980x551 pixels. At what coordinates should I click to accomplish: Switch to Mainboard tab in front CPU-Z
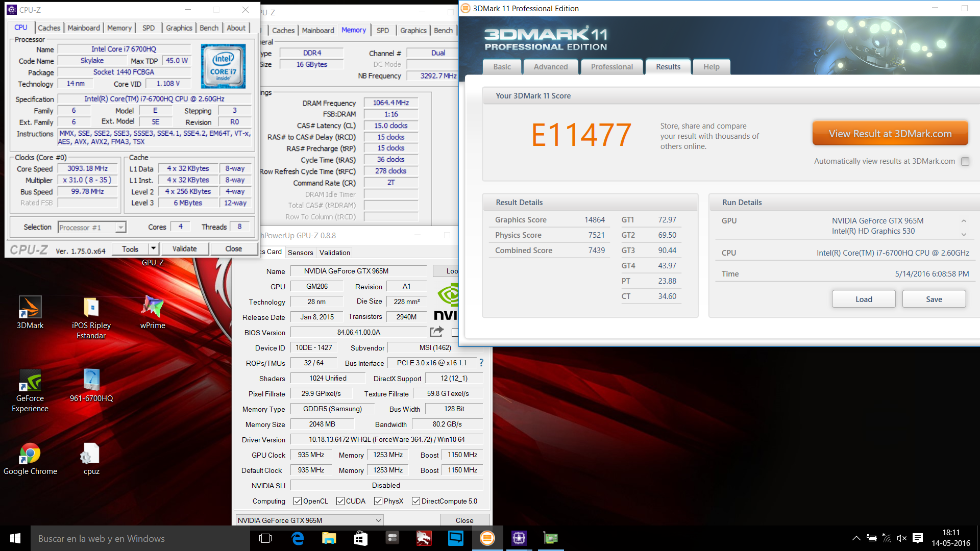pyautogui.click(x=84, y=28)
